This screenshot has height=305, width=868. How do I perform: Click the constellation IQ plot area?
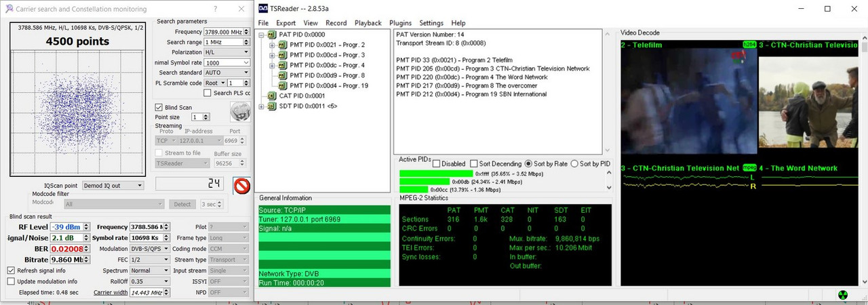pos(77,113)
